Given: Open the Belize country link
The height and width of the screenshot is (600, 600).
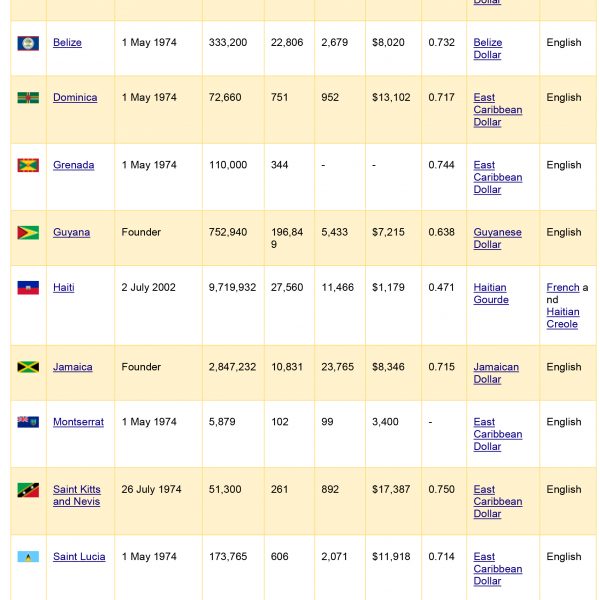Looking at the screenshot, I should pos(67,42).
